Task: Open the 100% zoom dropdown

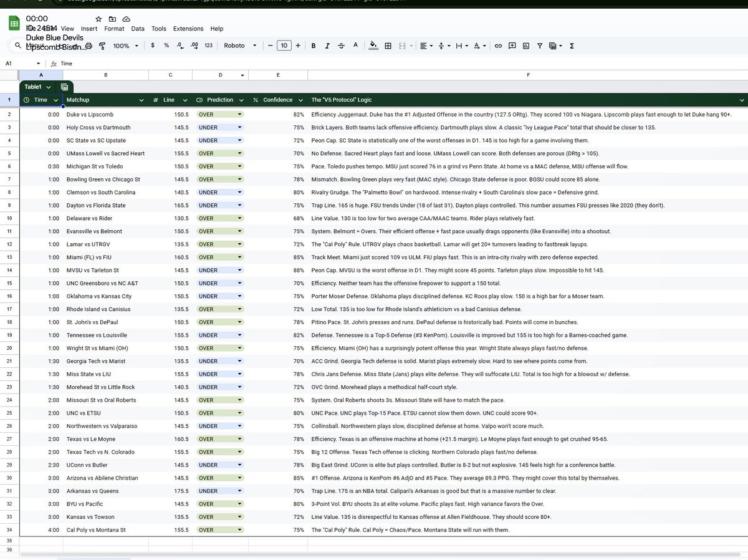Action: (x=125, y=46)
